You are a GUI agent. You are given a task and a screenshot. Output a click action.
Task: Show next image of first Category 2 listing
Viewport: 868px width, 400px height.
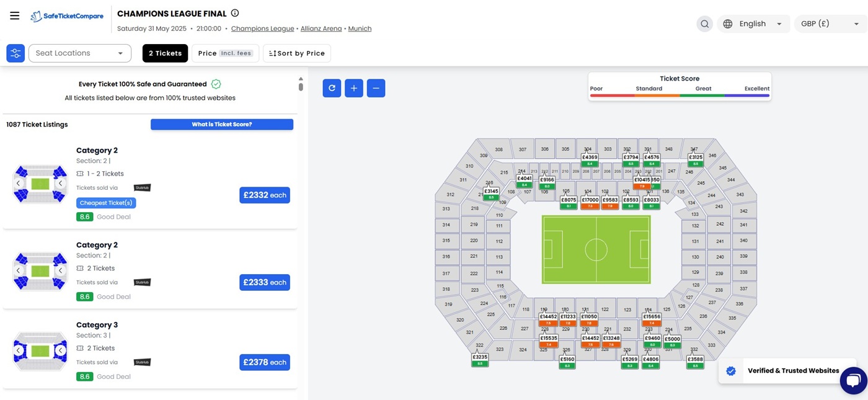pos(60,184)
